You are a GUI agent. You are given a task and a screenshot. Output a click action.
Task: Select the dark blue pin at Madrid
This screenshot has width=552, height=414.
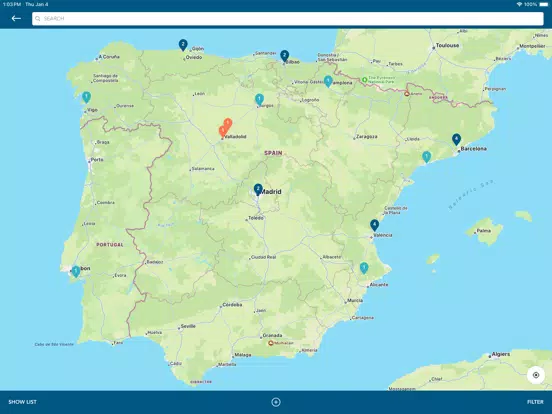click(258, 189)
